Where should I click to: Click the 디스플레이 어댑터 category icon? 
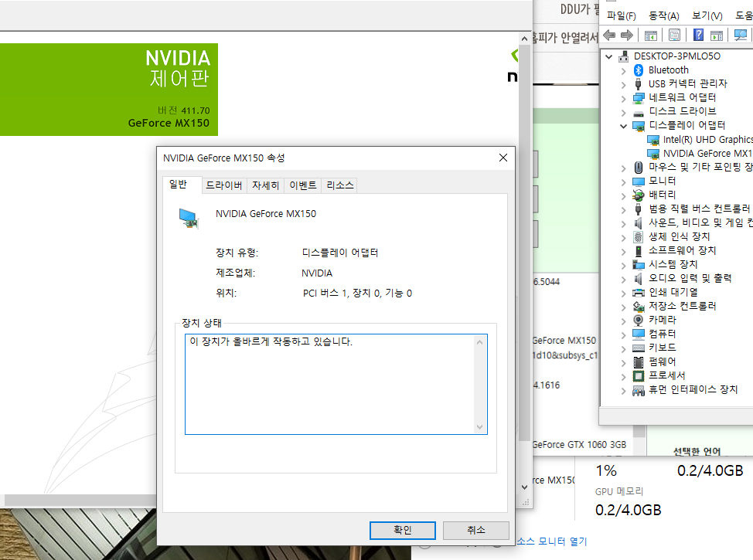pos(639,126)
